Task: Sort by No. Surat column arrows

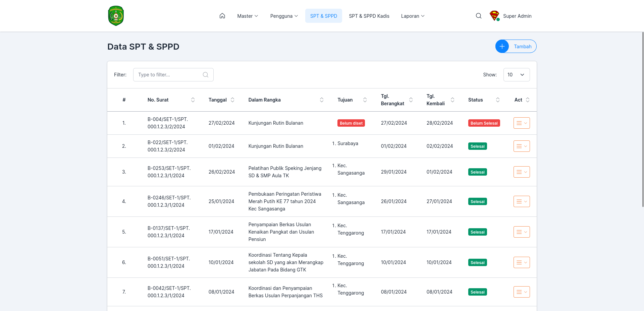Action: tap(193, 100)
